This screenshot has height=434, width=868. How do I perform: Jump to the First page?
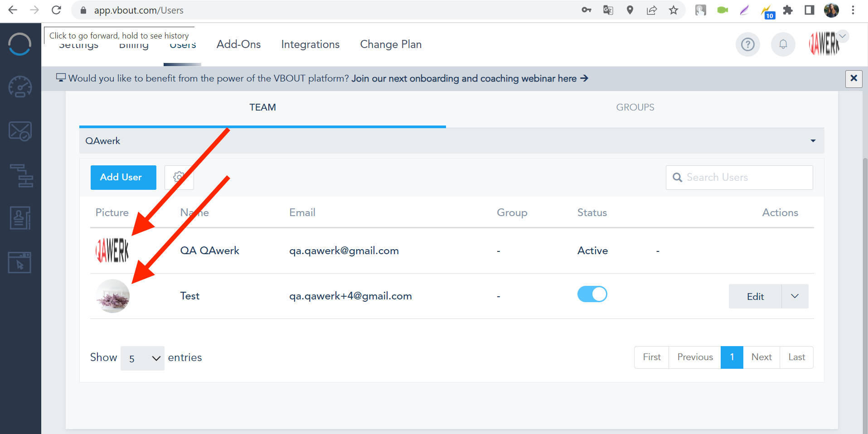pos(652,357)
